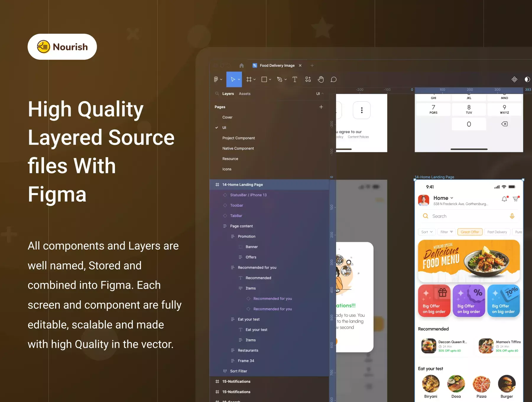The width and height of the screenshot is (532, 402).
Task: Toggle the dark mode contrast icon
Action: [527, 79]
